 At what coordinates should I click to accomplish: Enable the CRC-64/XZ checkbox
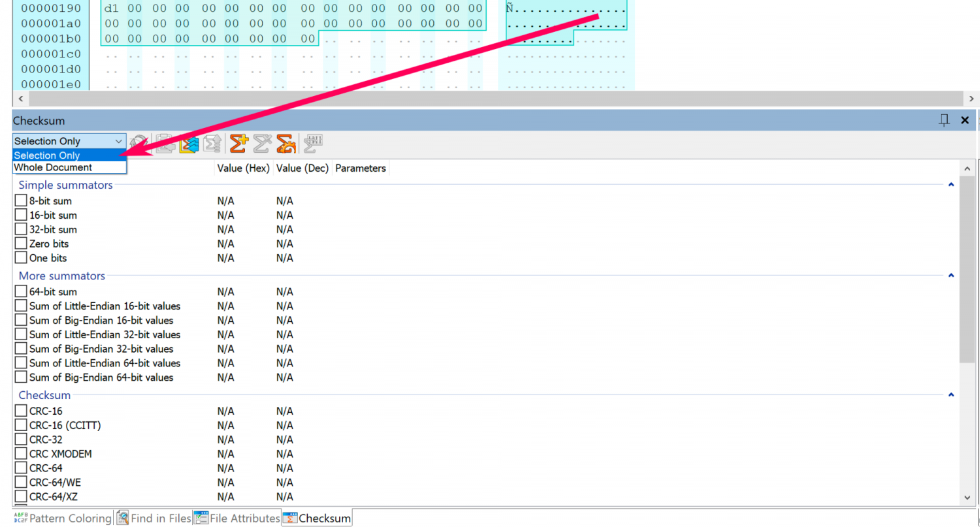point(21,496)
